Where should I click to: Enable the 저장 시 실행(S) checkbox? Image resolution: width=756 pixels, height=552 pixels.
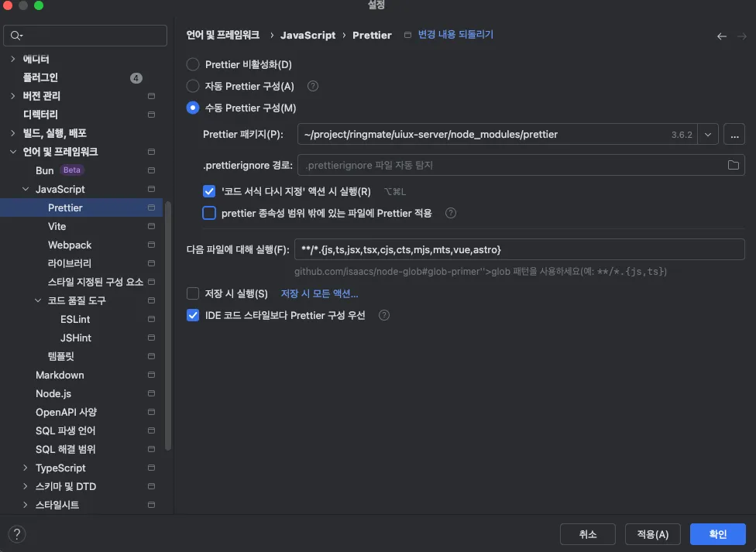[193, 293]
